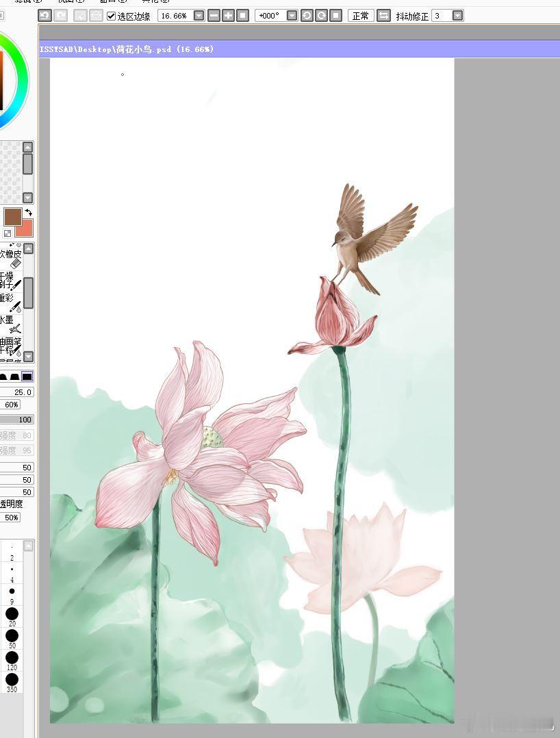The height and width of the screenshot is (738, 560).
Task: Toggle the small transparent color square
Action: (x=8, y=233)
